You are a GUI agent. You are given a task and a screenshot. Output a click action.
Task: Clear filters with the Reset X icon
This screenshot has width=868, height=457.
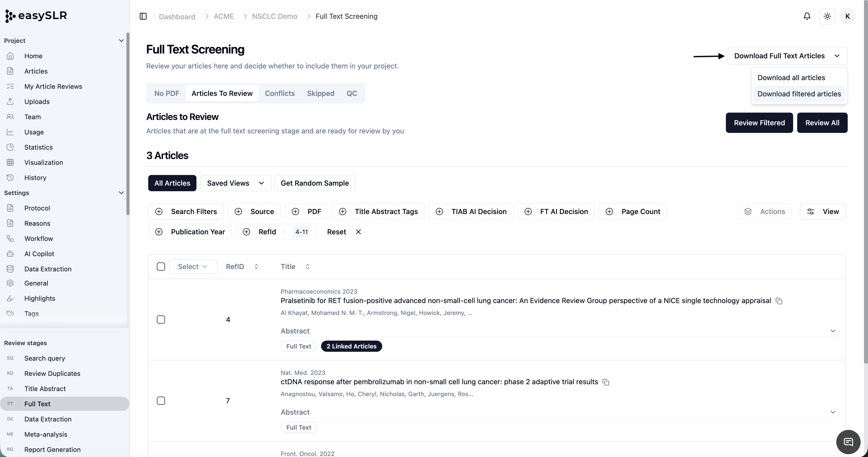(x=358, y=232)
